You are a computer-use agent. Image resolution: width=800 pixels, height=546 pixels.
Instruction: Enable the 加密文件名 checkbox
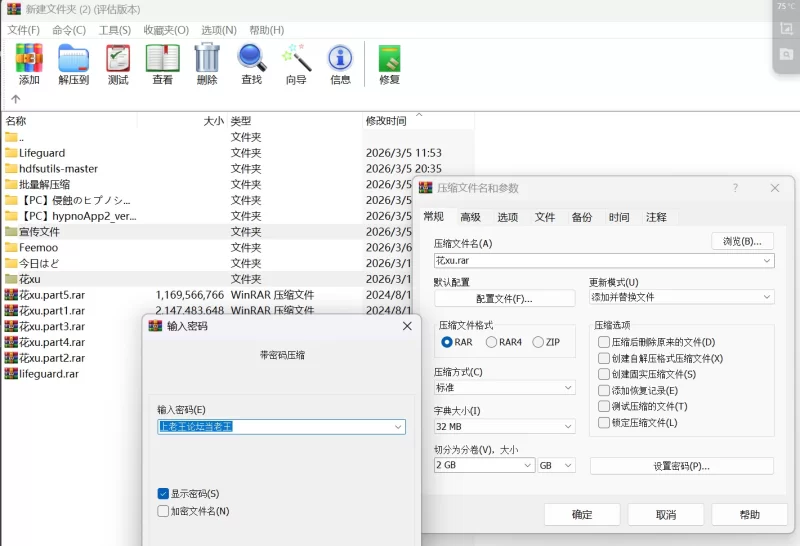tap(163, 511)
